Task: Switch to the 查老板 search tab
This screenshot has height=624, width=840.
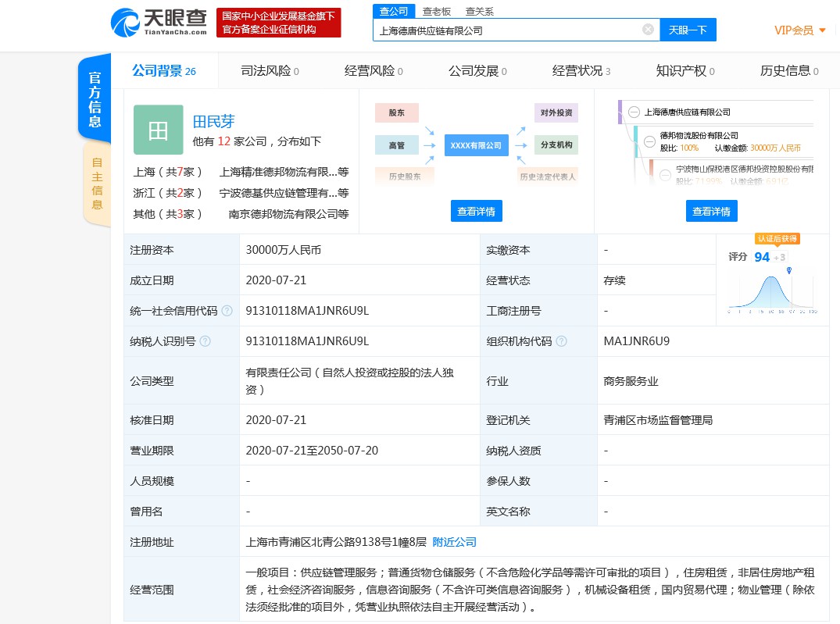Action: pos(437,11)
